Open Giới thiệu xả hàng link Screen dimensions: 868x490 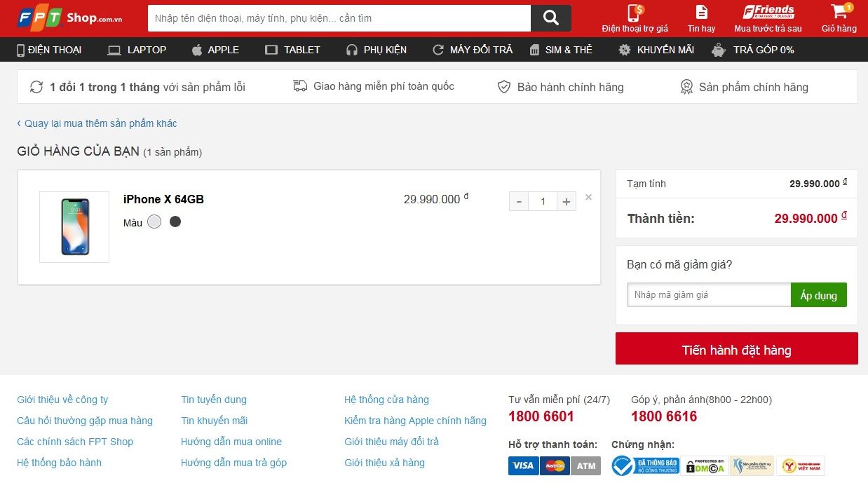[384, 463]
